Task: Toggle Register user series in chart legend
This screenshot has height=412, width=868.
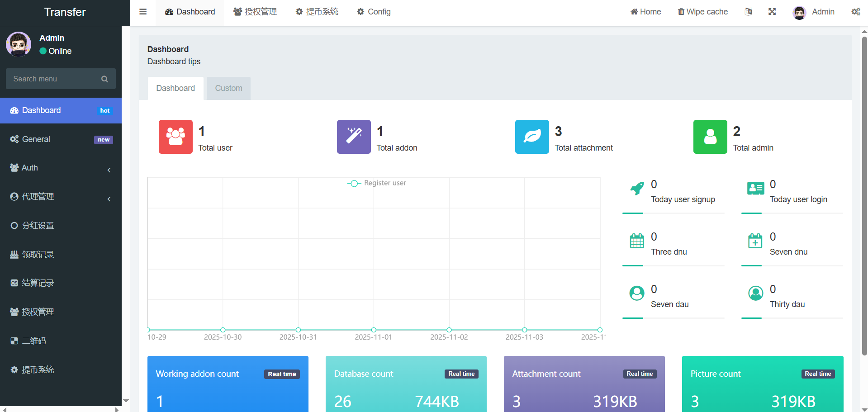Action: click(377, 183)
